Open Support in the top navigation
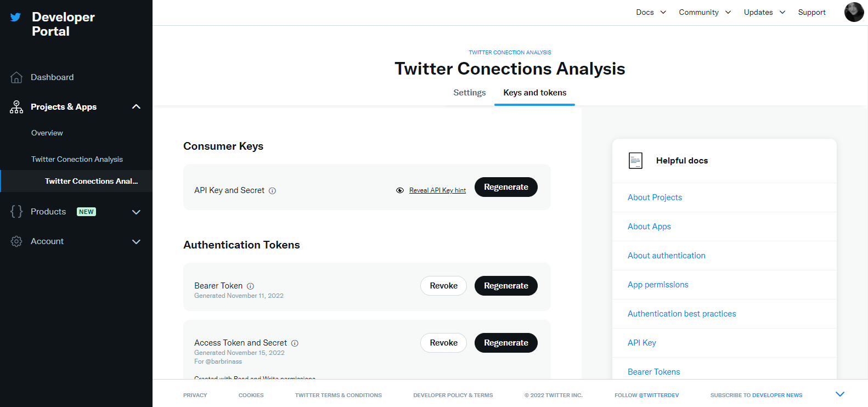Screen dimensions: 868x407 811,12
